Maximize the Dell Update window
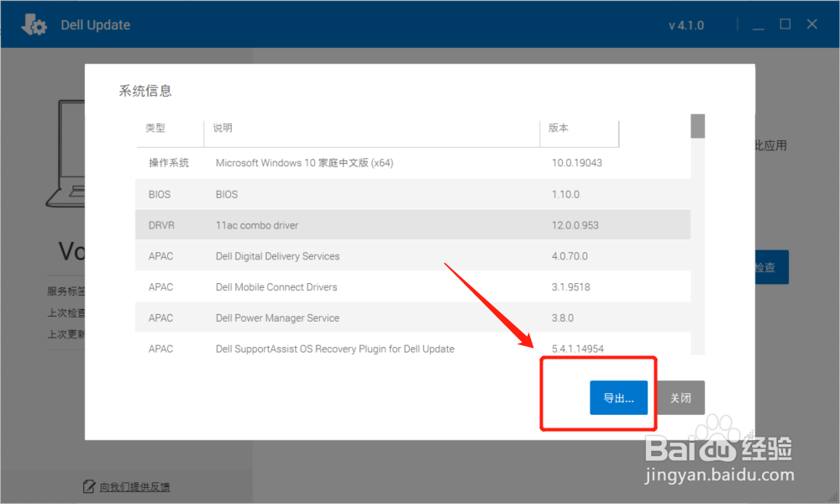Screen dimensions: 840x504 pyautogui.click(x=785, y=24)
